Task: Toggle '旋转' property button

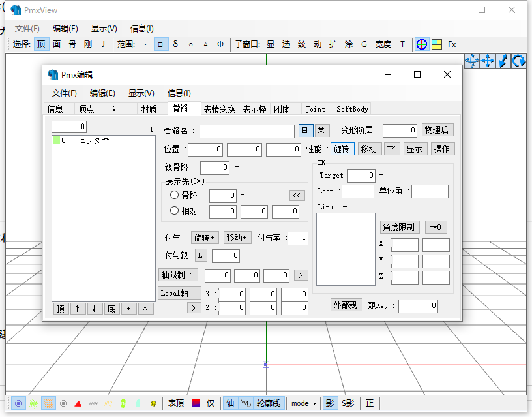Action: tap(342, 149)
